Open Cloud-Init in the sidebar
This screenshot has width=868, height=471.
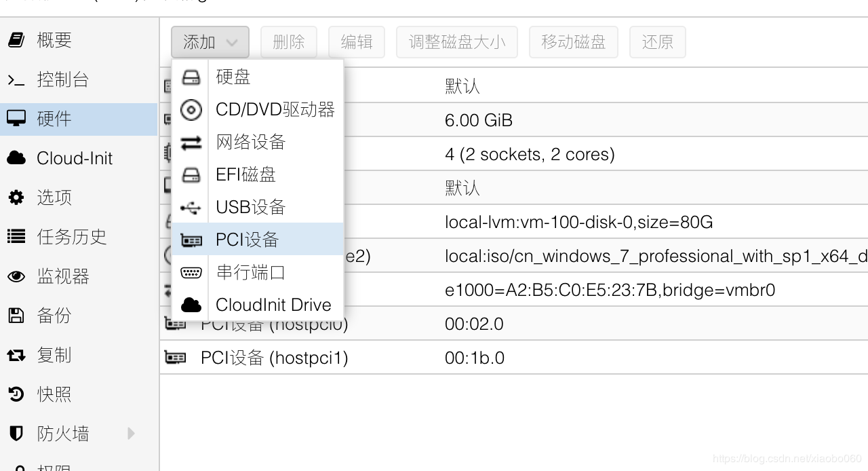coord(74,158)
